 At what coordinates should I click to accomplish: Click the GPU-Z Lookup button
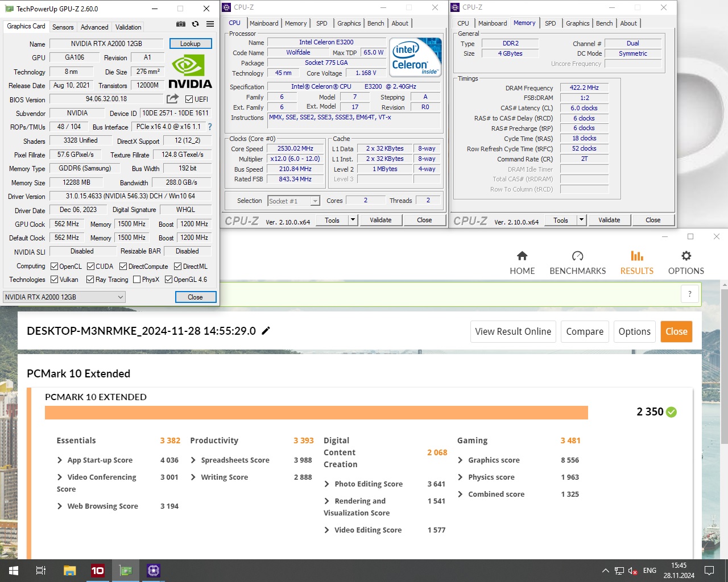click(190, 43)
